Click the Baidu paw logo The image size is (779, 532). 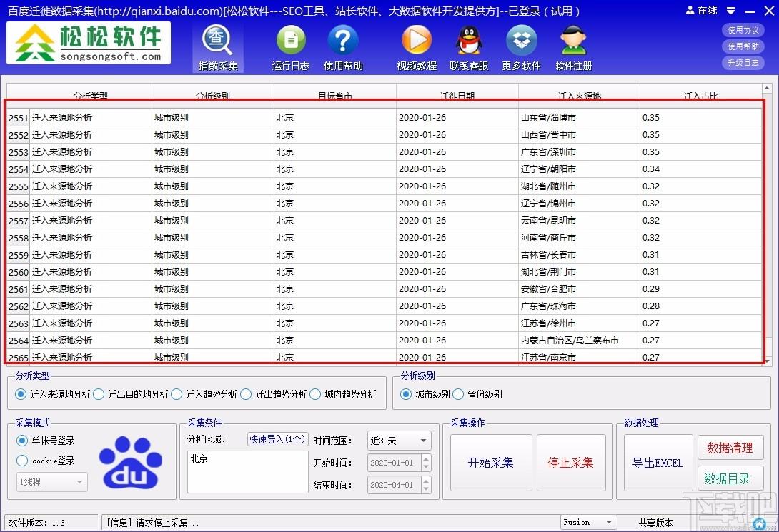[131, 463]
